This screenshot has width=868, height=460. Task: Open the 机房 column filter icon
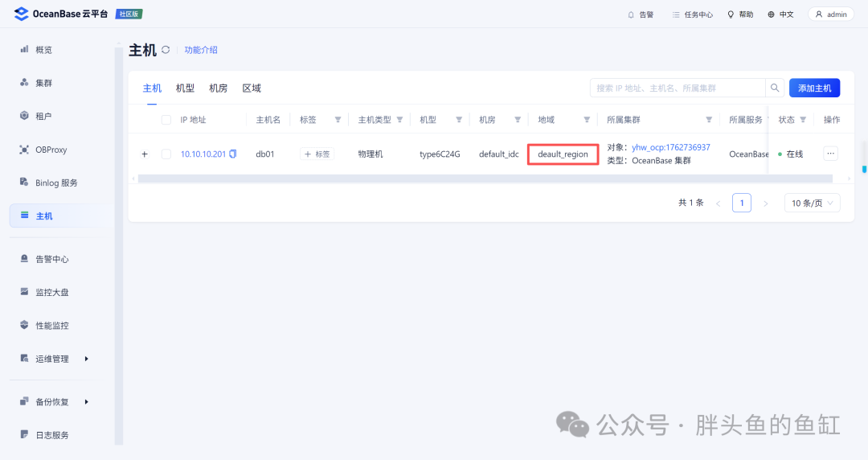pyautogui.click(x=518, y=120)
